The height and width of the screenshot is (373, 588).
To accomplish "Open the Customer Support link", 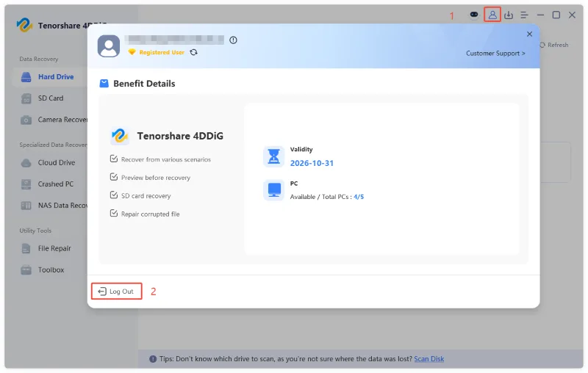I will [495, 53].
